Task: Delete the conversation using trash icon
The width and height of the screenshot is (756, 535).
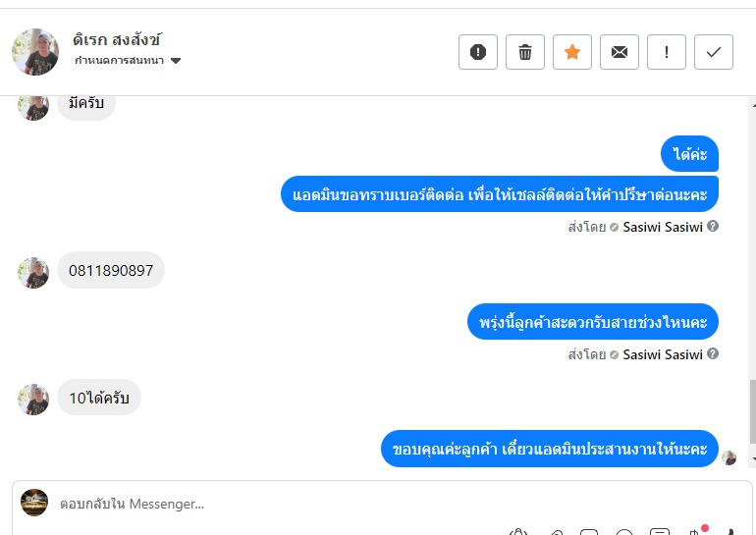Action: pos(525,52)
